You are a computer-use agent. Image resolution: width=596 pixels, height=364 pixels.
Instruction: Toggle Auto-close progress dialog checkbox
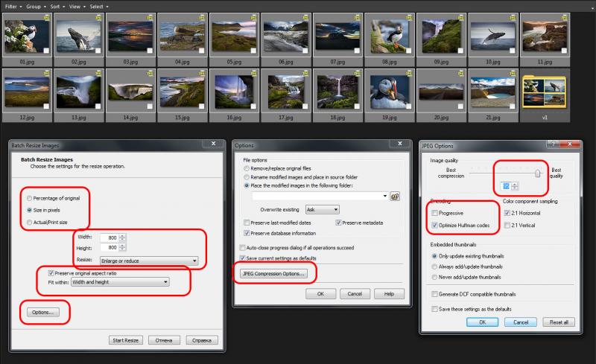tap(242, 247)
